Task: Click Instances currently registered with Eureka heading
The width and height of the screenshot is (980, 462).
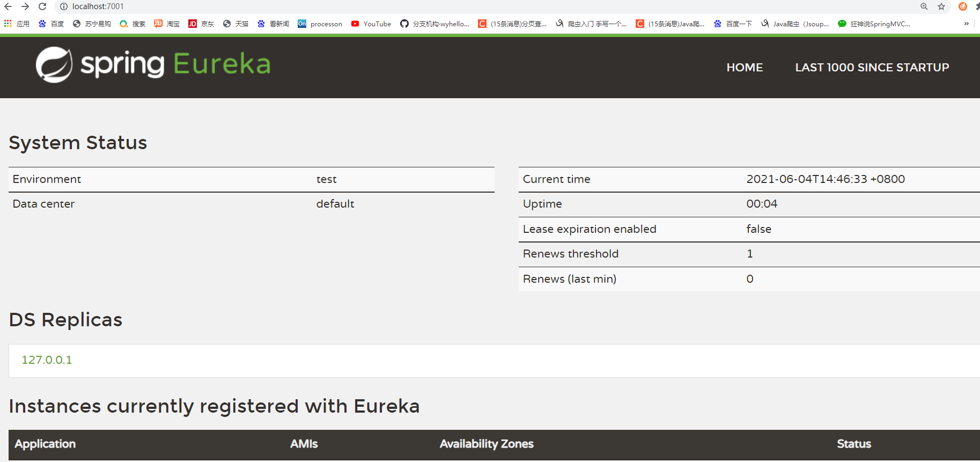Action: coord(214,406)
